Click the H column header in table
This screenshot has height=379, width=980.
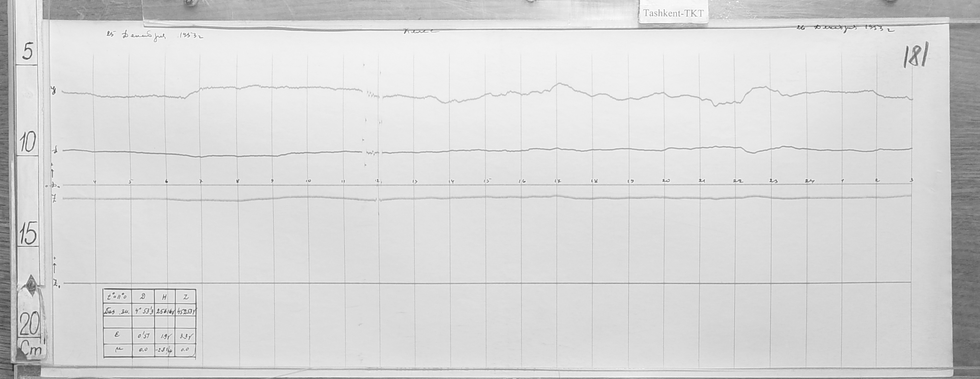165,297
